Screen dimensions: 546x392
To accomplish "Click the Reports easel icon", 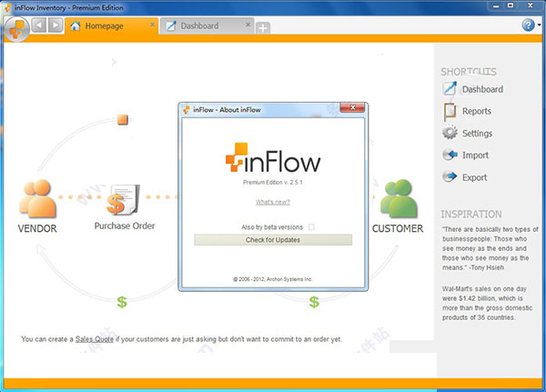I will pos(450,112).
